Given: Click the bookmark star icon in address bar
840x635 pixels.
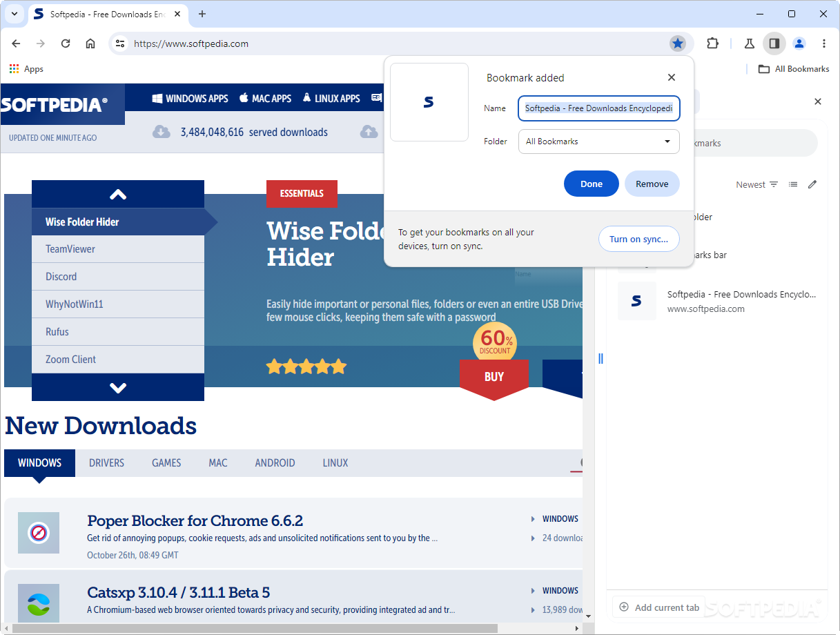Looking at the screenshot, I should pyautogui.click(x=678, y=43).
